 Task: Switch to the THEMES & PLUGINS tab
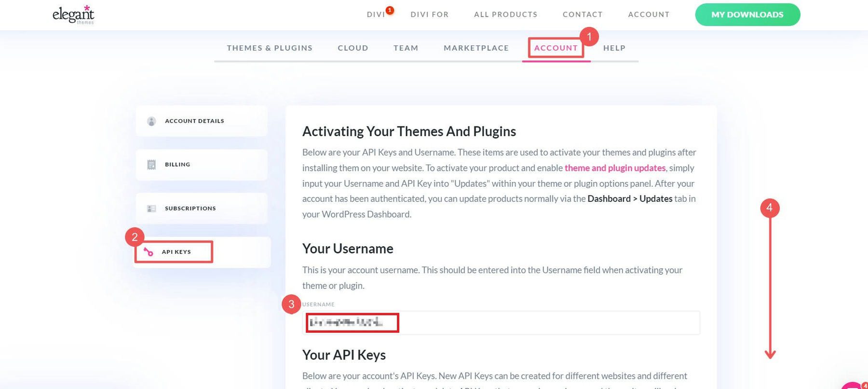click(x=270, y=48)
